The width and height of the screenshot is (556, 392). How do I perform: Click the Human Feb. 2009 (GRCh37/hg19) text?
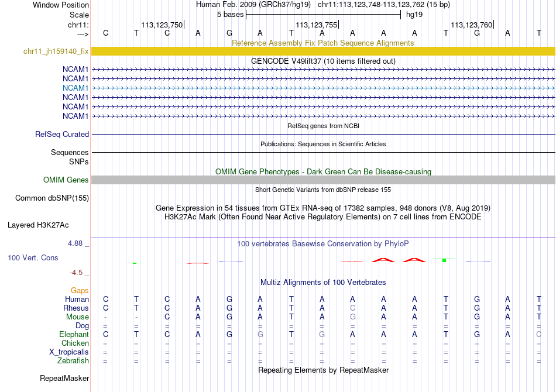(253, 5)
